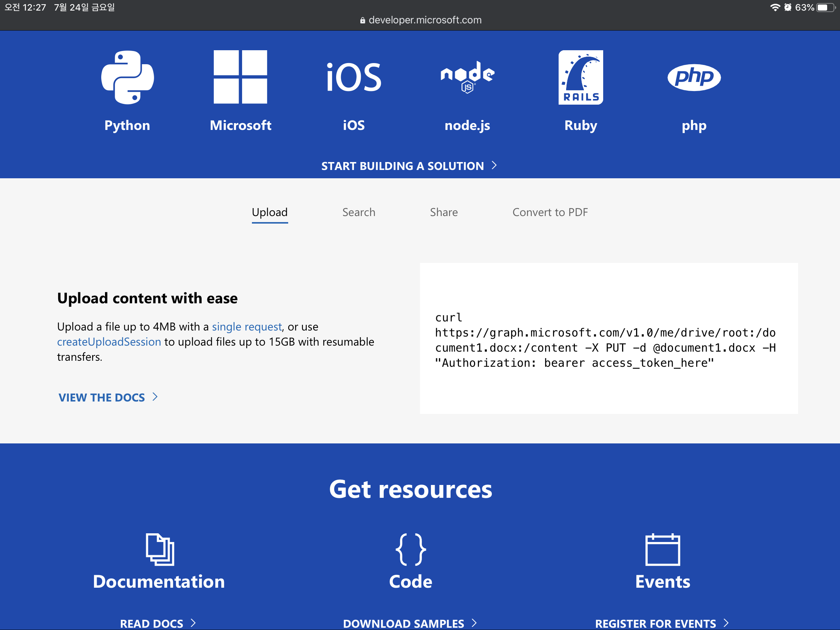Click the chevron beside DOWNLOAD SAMPLES

pyautogui.click(x=474, y=623)
